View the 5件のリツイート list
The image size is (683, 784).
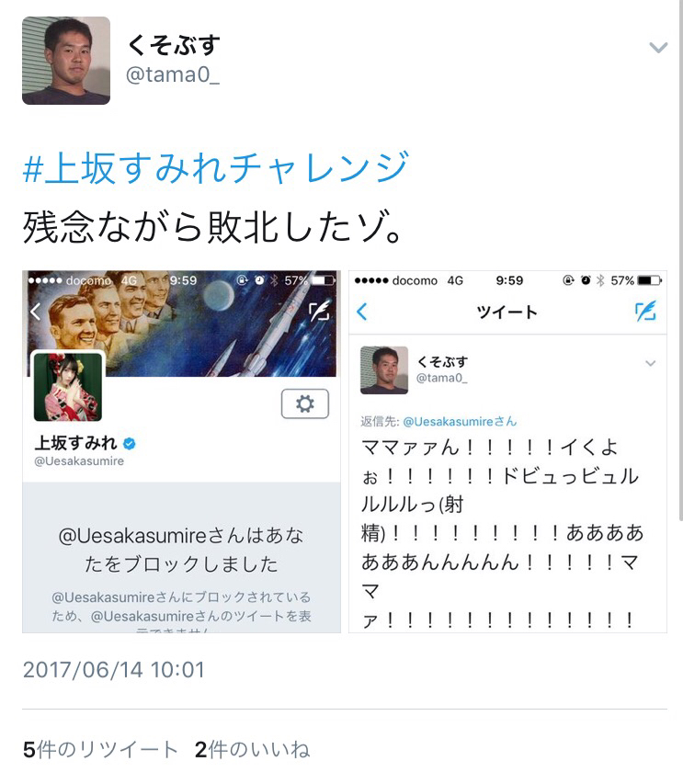tap(100, 749)
